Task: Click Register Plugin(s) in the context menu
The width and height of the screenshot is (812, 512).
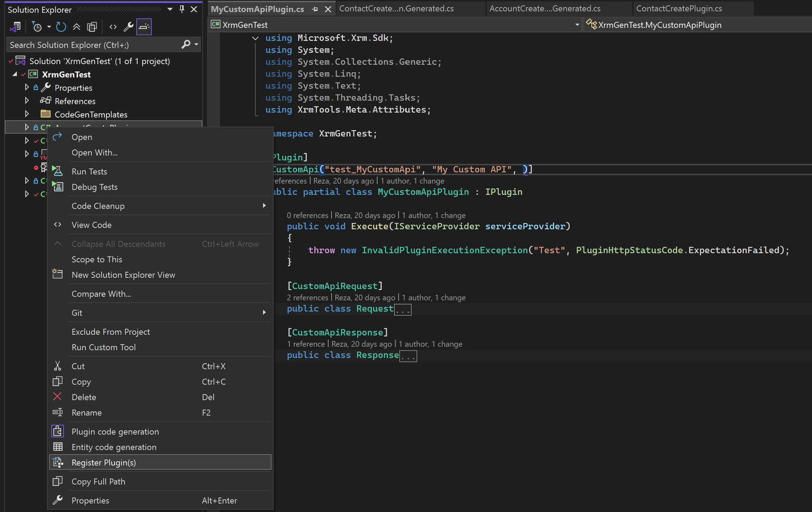Action: click(104, 462)
